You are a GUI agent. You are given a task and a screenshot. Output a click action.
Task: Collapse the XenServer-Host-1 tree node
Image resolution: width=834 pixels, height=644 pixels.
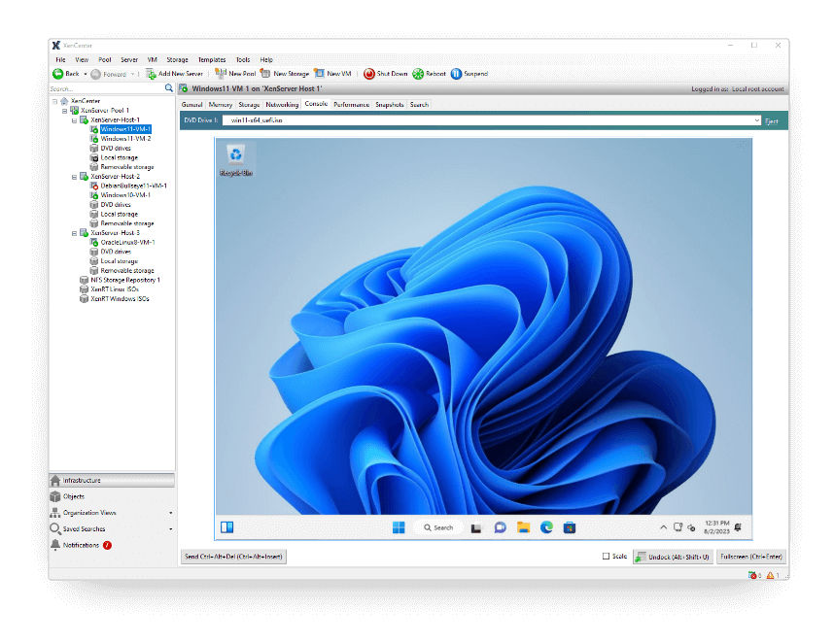coord(74,120)
